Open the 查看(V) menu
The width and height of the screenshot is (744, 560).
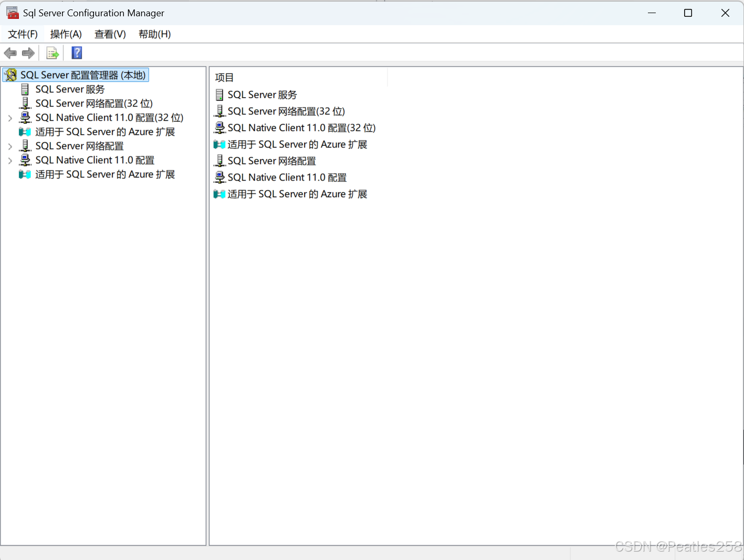110,34
